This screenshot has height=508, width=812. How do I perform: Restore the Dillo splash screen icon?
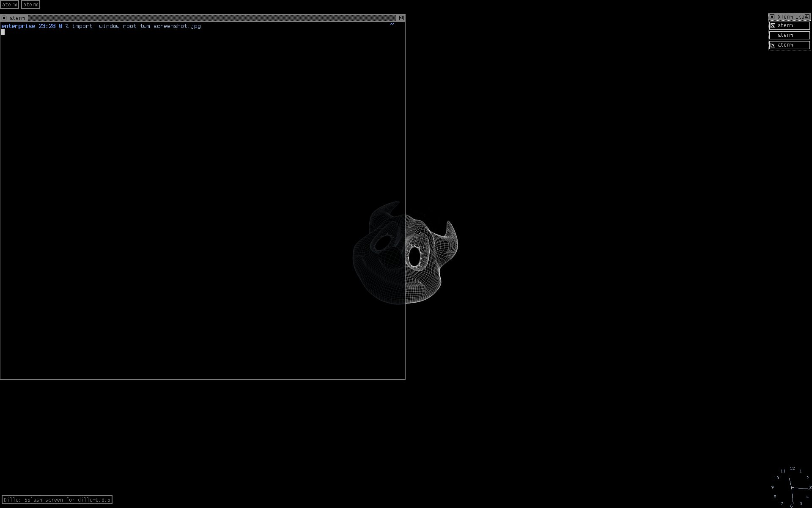(x=57, y=500)
